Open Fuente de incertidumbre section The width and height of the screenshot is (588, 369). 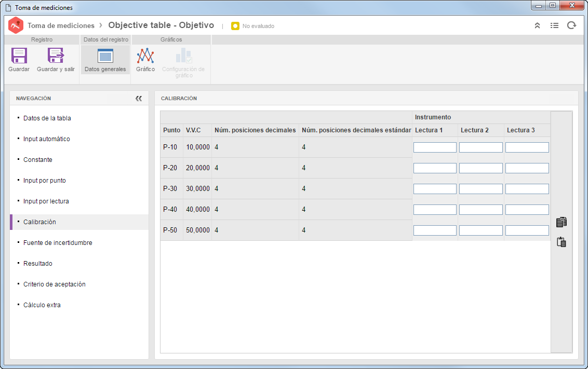tap(58, 243)
